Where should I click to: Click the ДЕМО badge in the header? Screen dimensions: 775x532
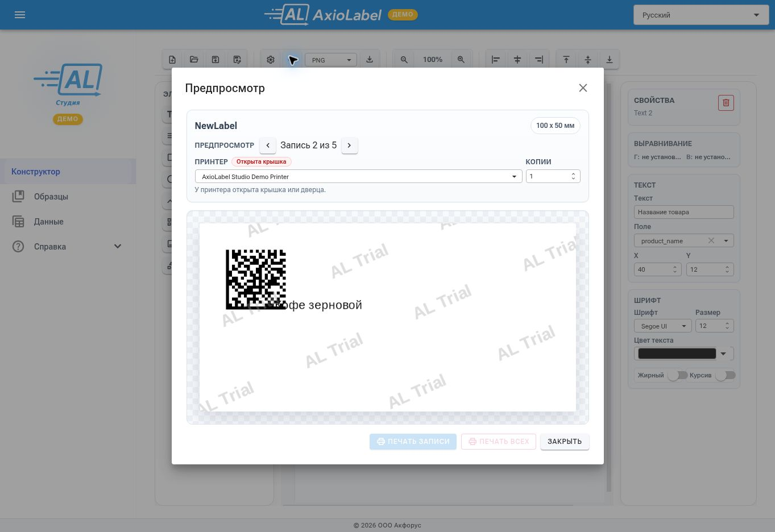point(403,15)
